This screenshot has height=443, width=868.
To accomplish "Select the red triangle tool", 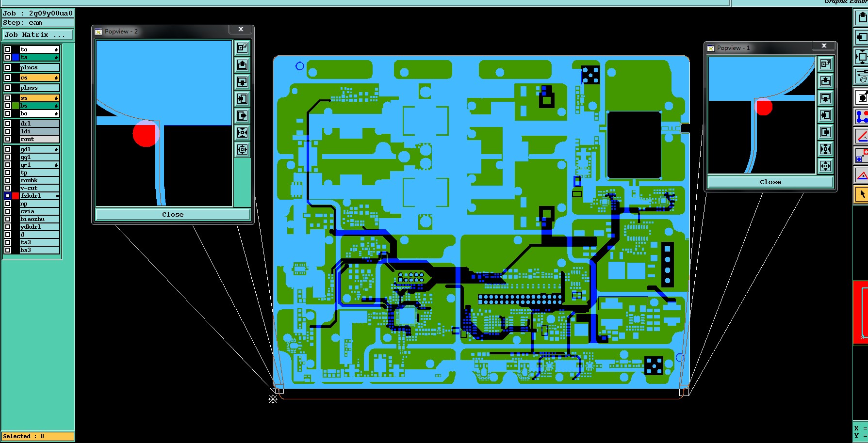I will click(861, 175).
